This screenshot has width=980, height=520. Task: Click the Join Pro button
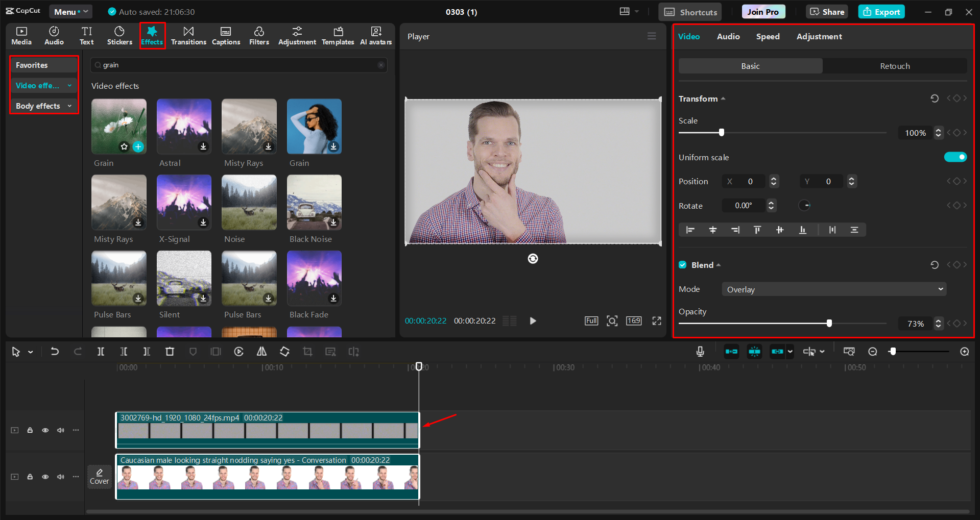(763, 11)
